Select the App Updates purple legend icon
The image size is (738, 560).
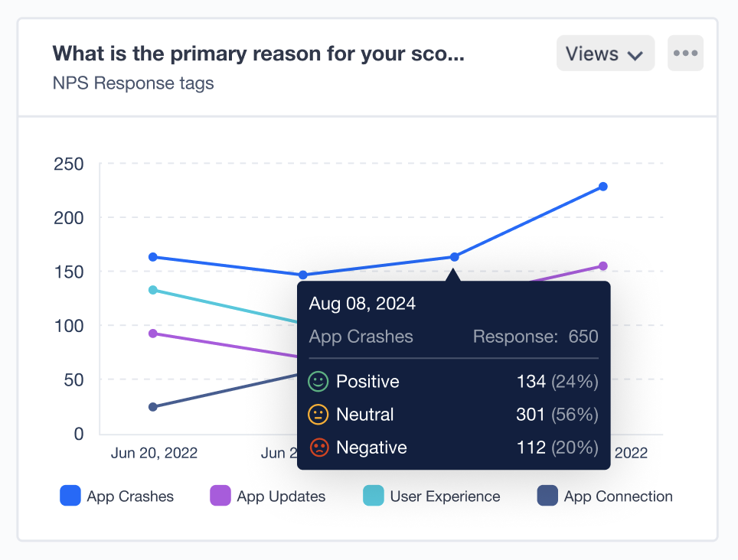point(218,496)
